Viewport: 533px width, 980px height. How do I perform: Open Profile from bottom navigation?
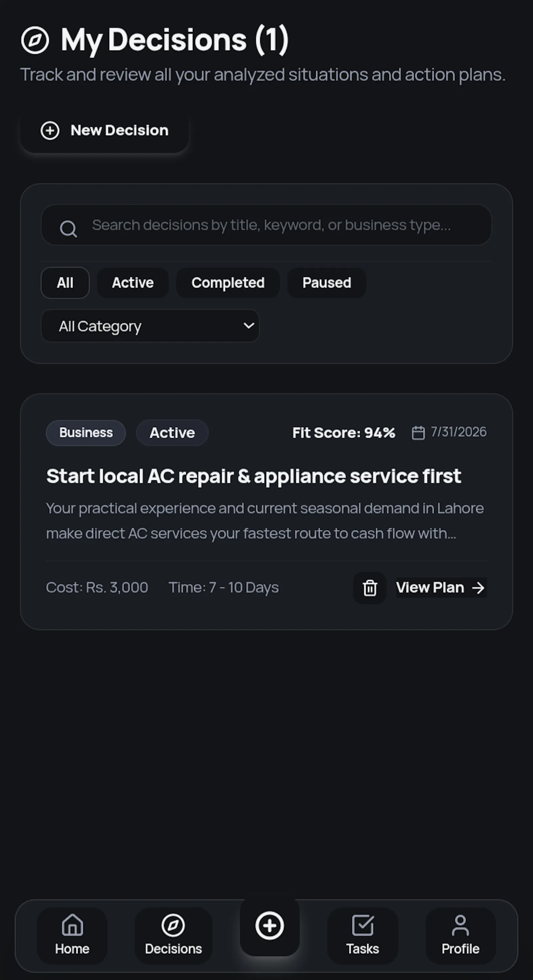tap(460, 935)
